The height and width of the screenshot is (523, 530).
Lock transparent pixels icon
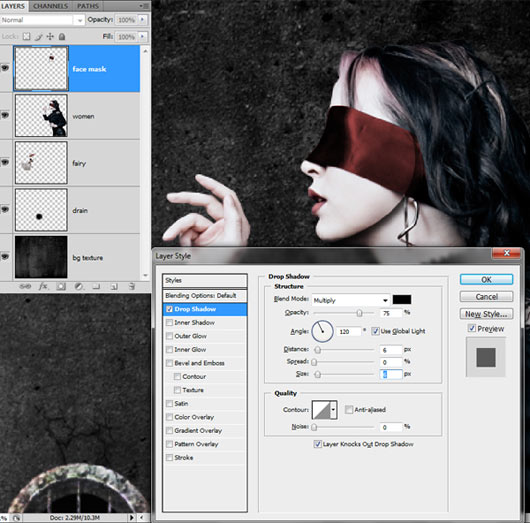(x=26, y=37)
